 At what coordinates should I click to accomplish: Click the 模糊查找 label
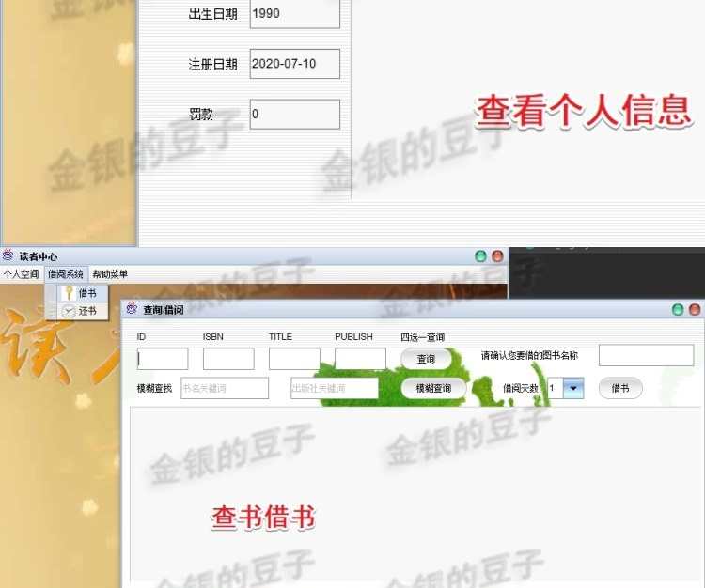(154, 389)
